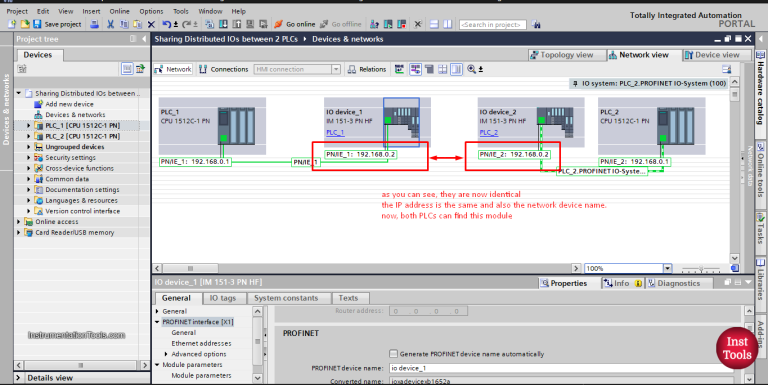Click the Delete X icon

coord(151,24)
